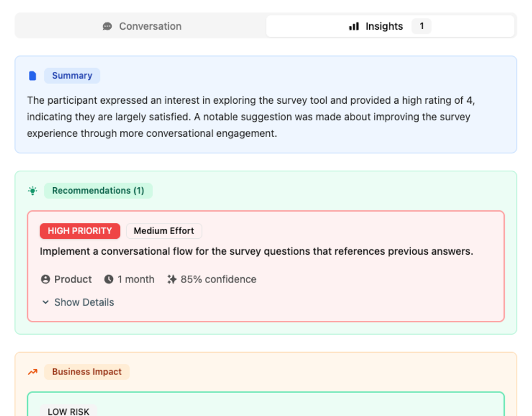Click the Product owner person icon

(46, 279)
